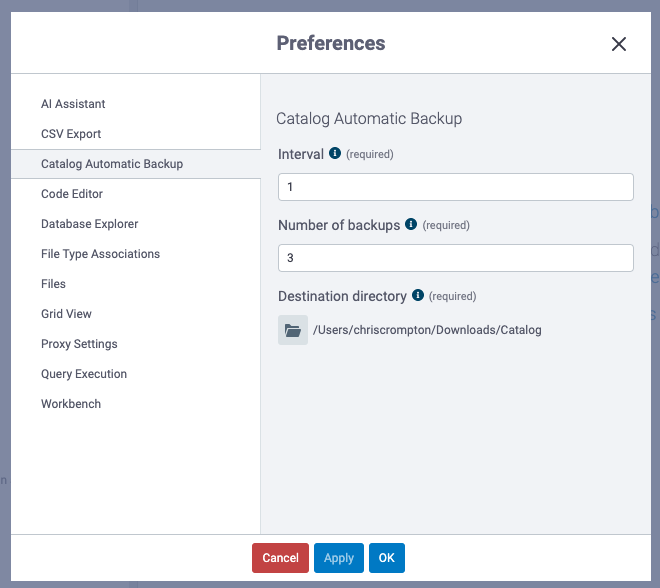The height and width of the screenshot is (588, 660).
Task: Close the Preferences dialog with X
Action: [x=618, y=44]
